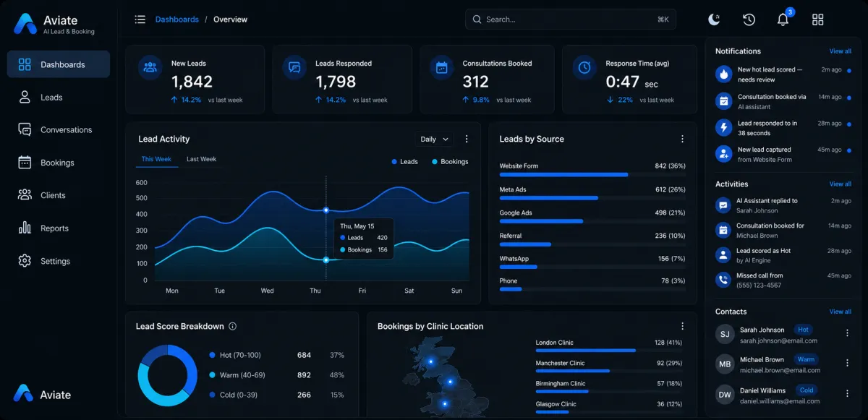Image resolution: width=868 pixels, height=420 pixels.
Task: Open the history clock icon
Action: 749,20
